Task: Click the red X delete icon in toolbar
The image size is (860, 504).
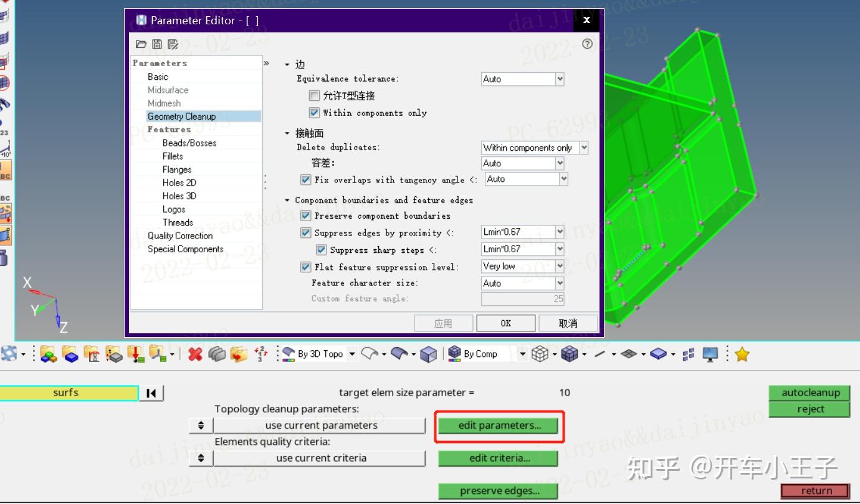Action: coord(195,354)
